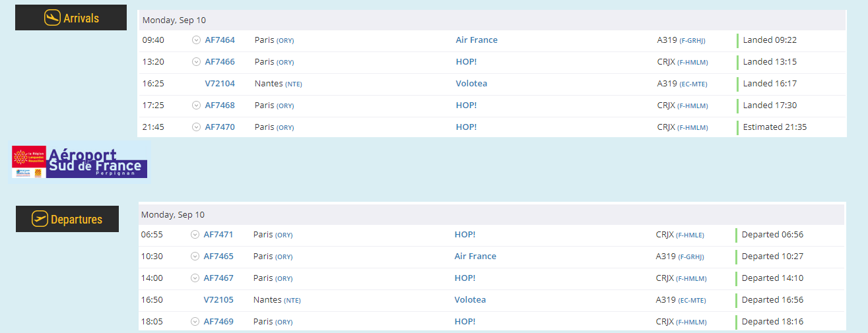Click the Arrivals header label
Viewport: 868px width, 333px height.
click(81, 18)
